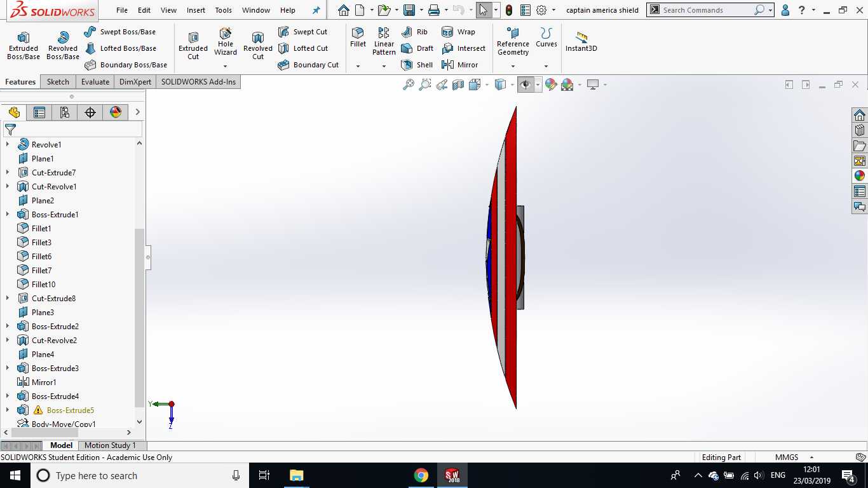The height and width of the screenshot is (488, 868).
Task: Toggle the menu bar pin icon
Action: [x=316, y=10]
